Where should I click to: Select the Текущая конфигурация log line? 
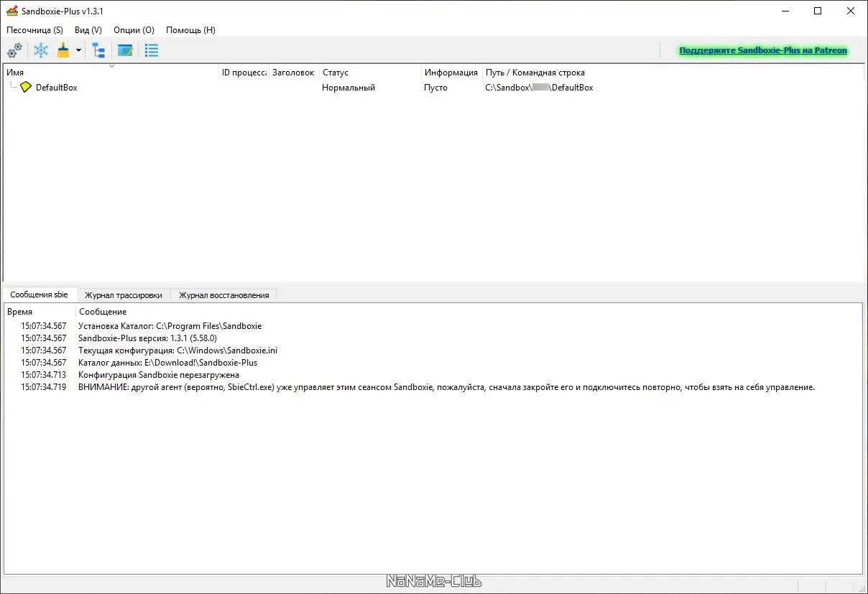(177, 351)
